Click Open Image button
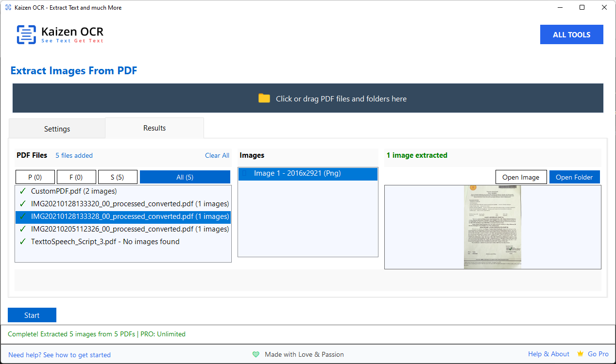The image size is (616, 364). click(521, 177)
